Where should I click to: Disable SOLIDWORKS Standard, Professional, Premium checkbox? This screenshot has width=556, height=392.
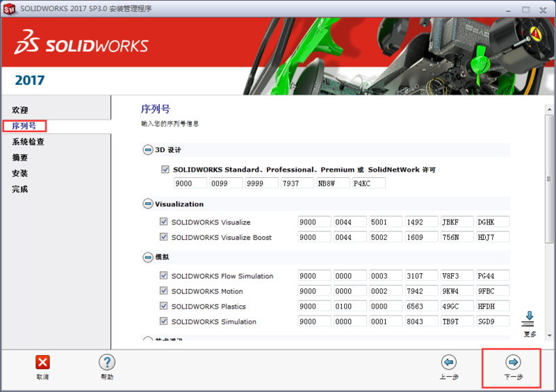165,169
